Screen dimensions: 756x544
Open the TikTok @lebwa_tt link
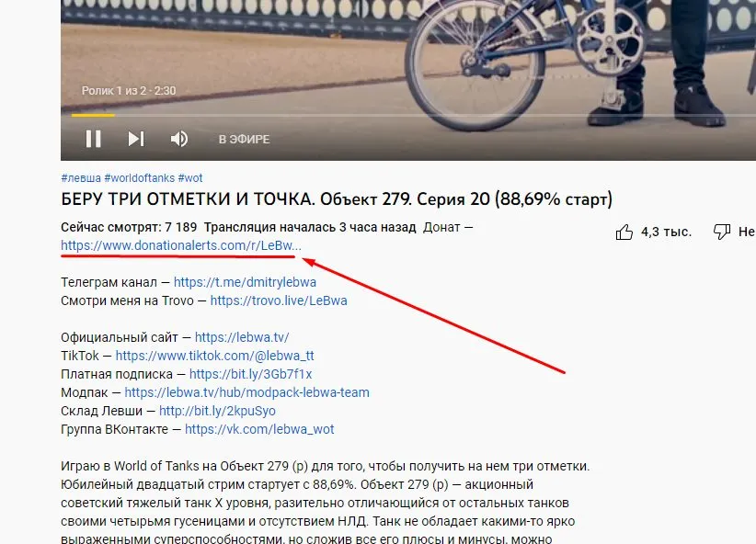tap(214, 356)
